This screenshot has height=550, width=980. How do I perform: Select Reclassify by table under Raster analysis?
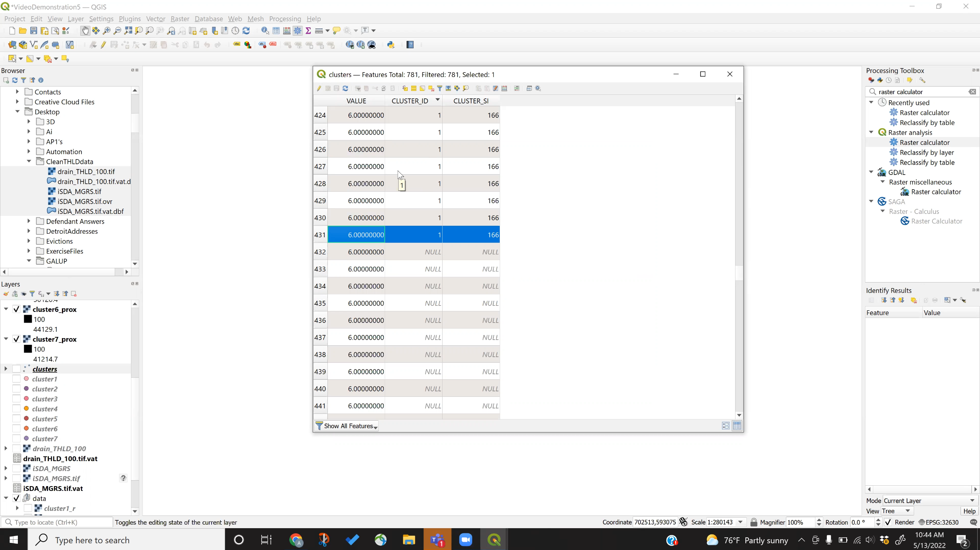pos(926,162)
